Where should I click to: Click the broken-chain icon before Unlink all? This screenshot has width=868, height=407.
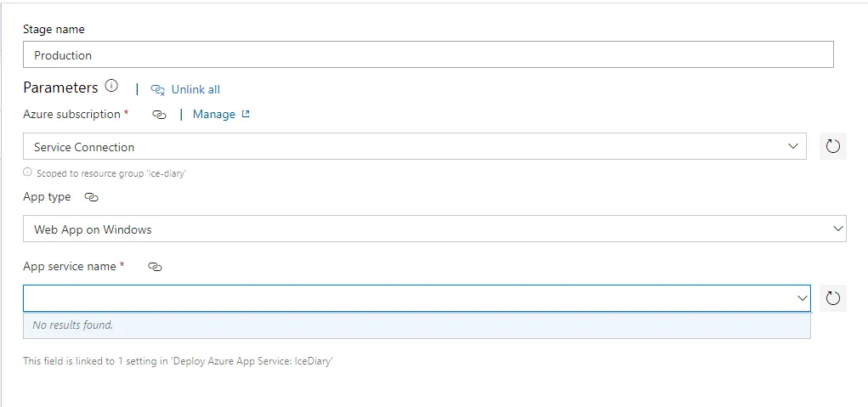tap(157, 89)
